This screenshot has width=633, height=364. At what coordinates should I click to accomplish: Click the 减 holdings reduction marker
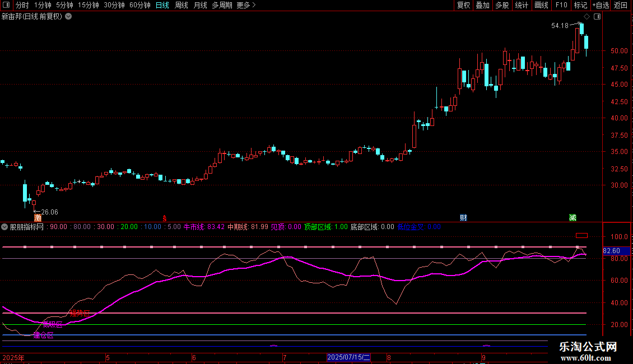tap(573, 217)
